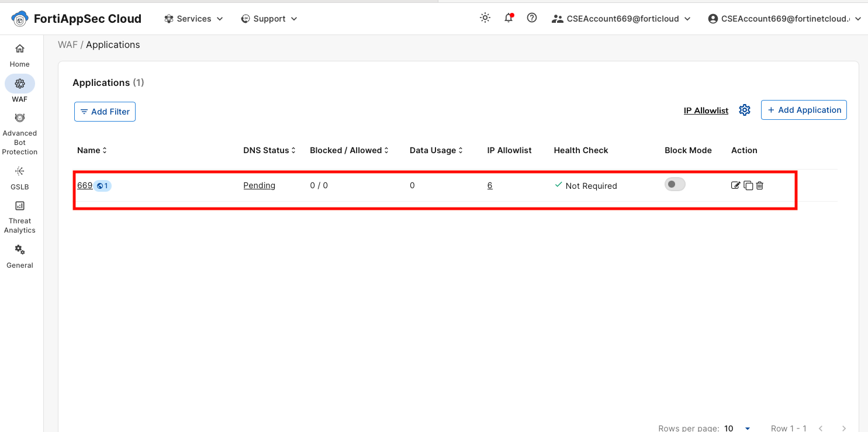Click the Add Application button
868x432 pixels.
(804, 110)
